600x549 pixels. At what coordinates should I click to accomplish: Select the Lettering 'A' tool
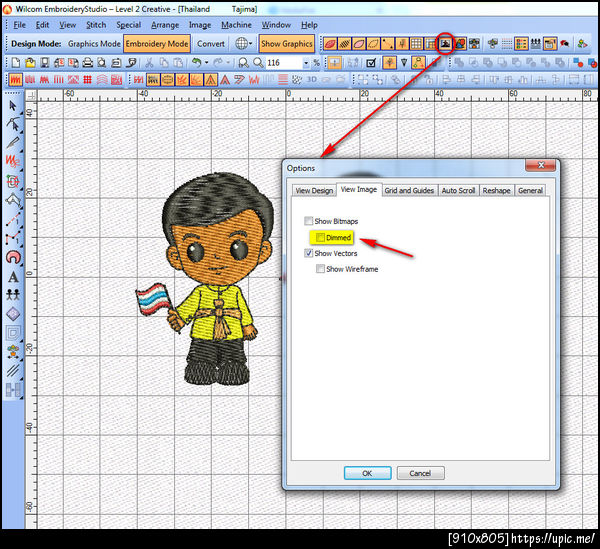13,277
